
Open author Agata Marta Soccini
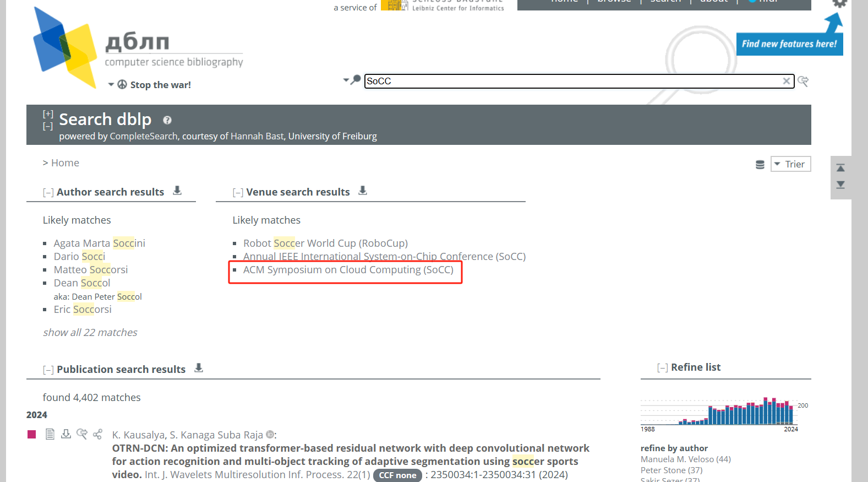pyautogui.click(x=100, y=243)
